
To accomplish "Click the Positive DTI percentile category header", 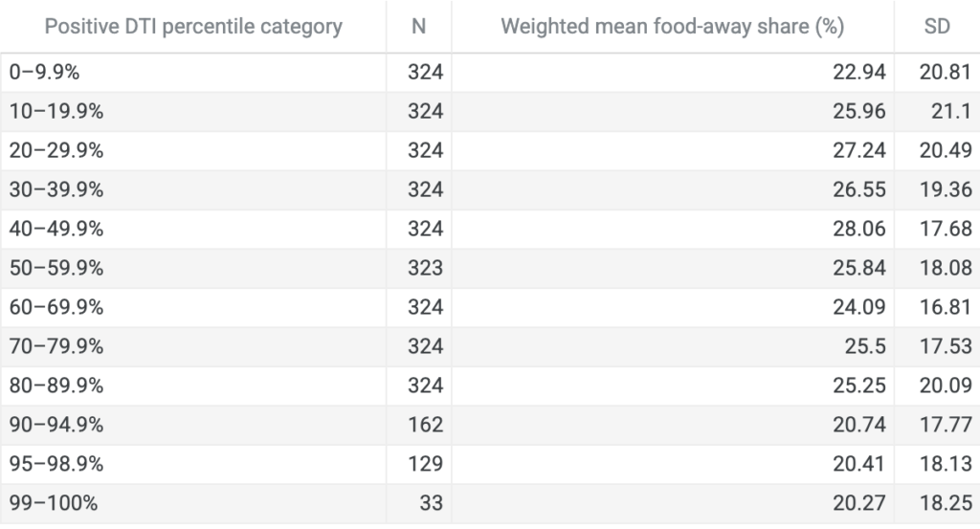I will coord(193,26).
